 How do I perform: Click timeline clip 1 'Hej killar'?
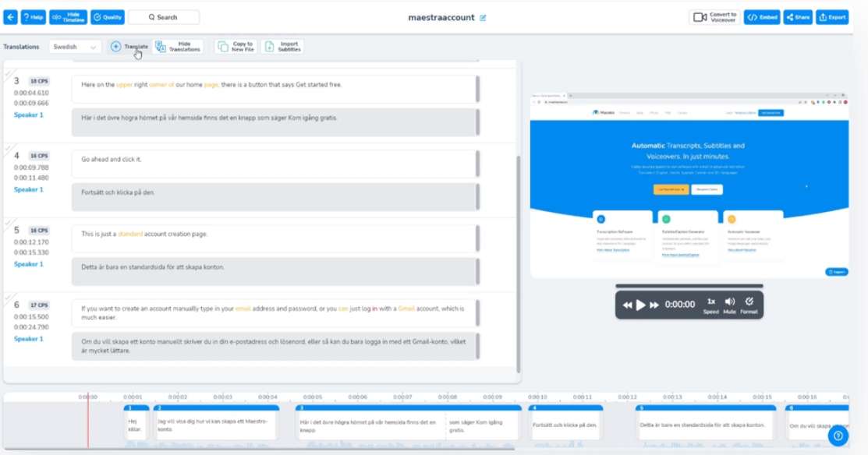[136, 422]
